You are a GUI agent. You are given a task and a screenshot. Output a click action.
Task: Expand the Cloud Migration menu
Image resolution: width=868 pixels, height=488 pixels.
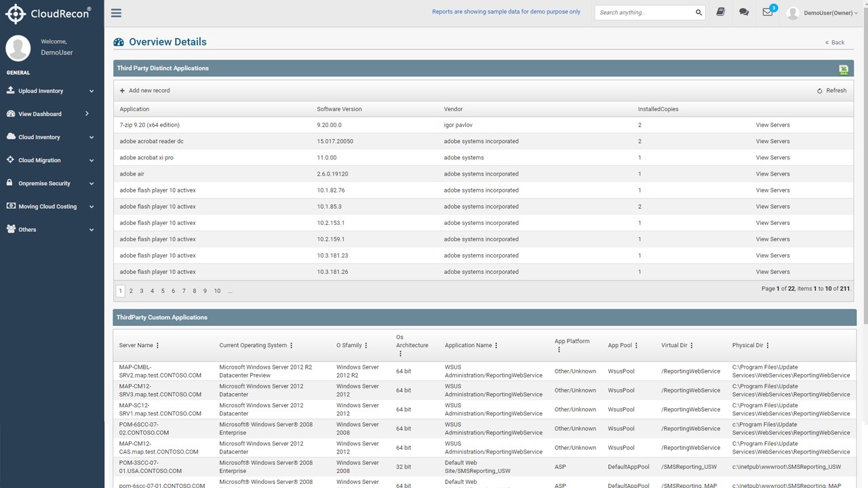(x=92, y=161)
